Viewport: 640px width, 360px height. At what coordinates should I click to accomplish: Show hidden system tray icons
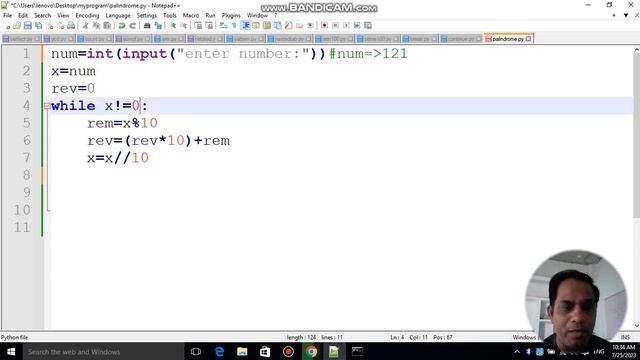(517, 351)
